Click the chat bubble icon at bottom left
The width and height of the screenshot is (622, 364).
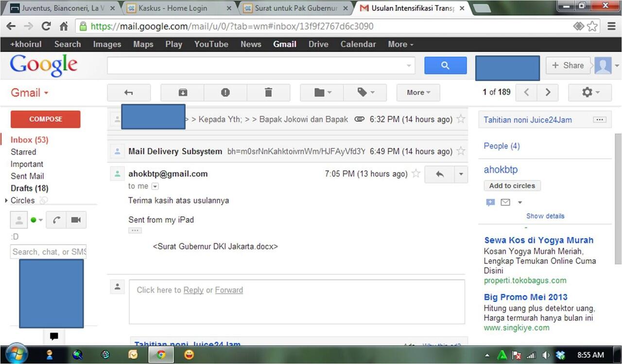click(54, 336)
